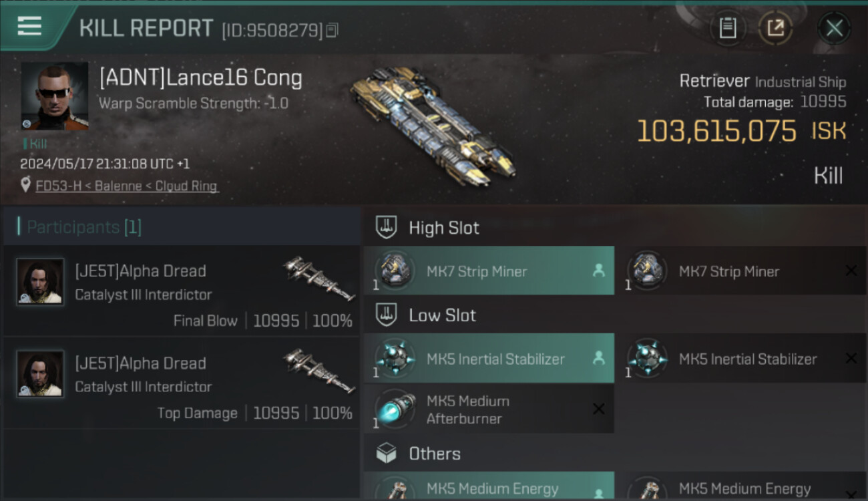Close the kill report window
Viewport: 868px width, 501px height.
pyautogui.click(x=834, y=28)
